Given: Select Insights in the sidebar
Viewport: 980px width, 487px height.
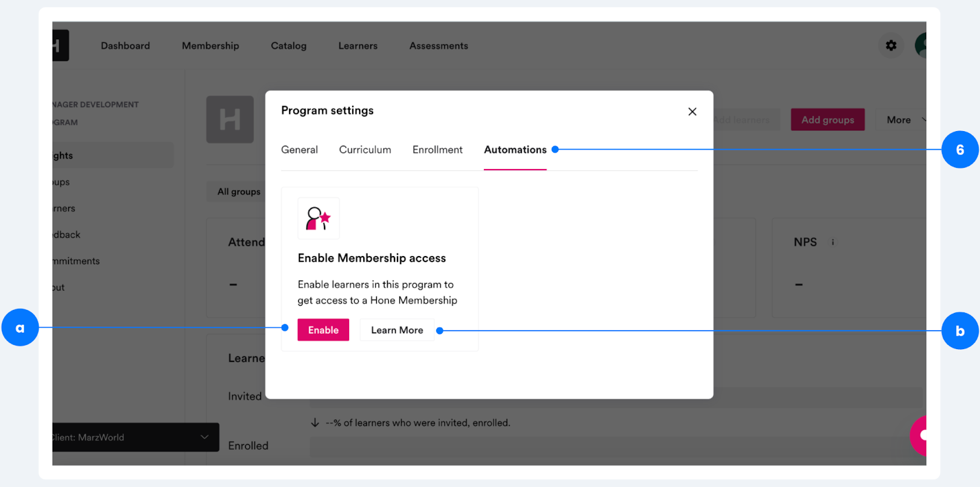Looking at the screenshot, I should (x=113, y=156).
